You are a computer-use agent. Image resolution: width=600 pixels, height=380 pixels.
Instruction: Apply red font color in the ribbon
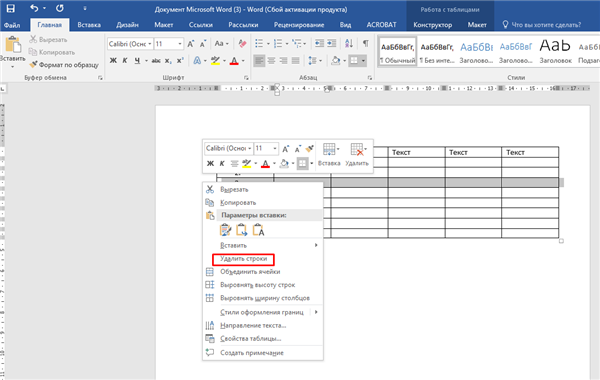pos(234,60)
